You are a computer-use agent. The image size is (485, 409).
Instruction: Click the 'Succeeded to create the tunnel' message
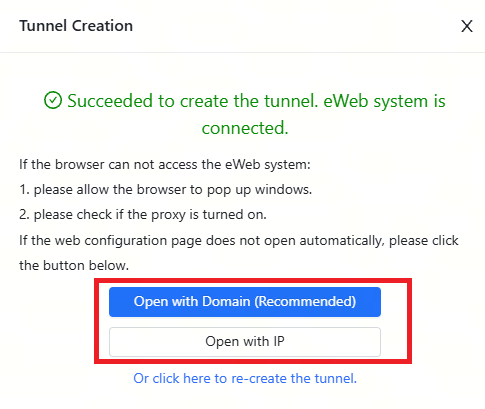(x=245, y=114)
